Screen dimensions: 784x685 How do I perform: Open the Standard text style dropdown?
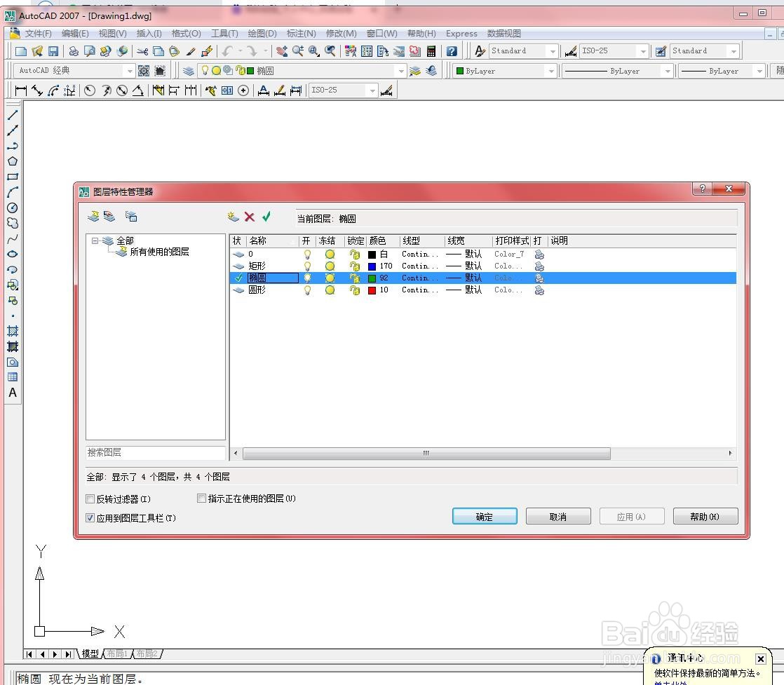553,51
